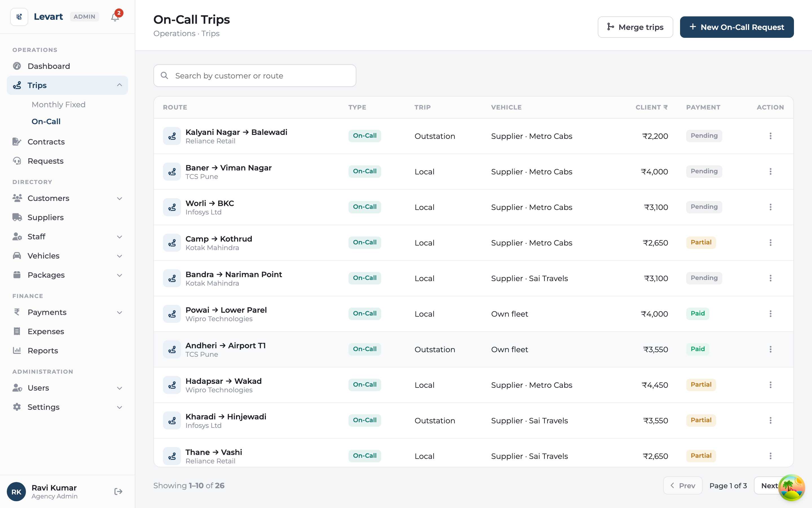The image size is (812, 508).
Task: Click the Paid badge in Powai row
Action: point(698,314)
